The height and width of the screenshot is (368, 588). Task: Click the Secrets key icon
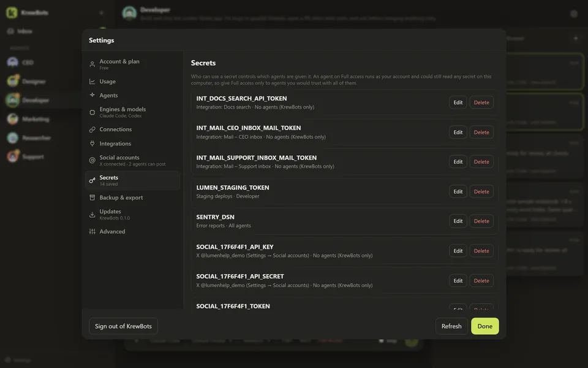92,180
